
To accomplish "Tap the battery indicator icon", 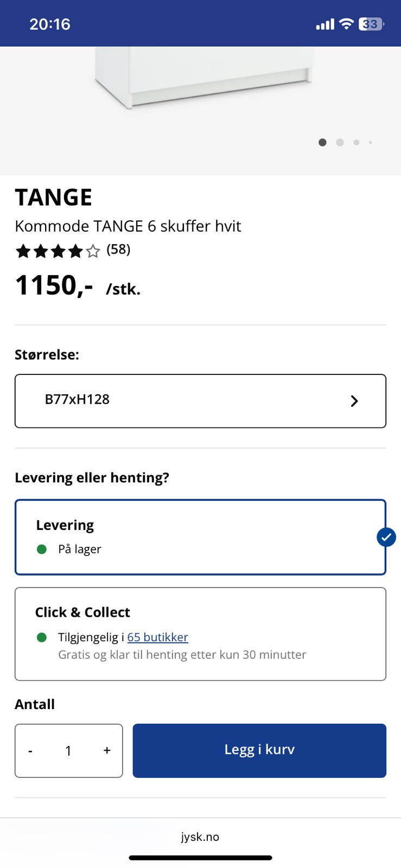I will click(371, 24).
